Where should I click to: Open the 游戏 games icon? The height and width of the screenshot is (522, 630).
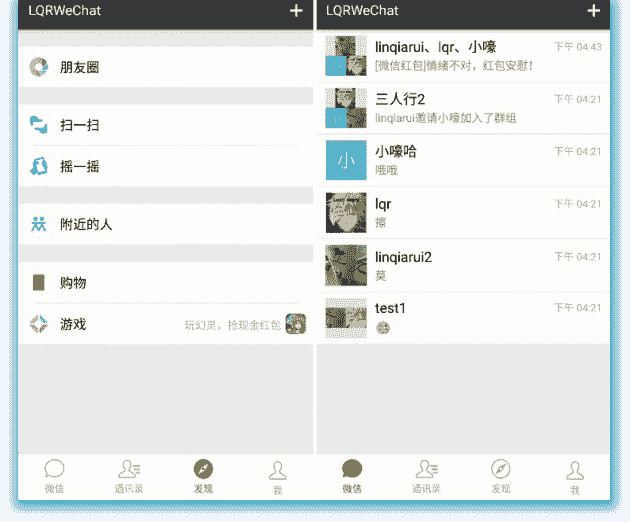pyautogui.click(x=39, y=324)
